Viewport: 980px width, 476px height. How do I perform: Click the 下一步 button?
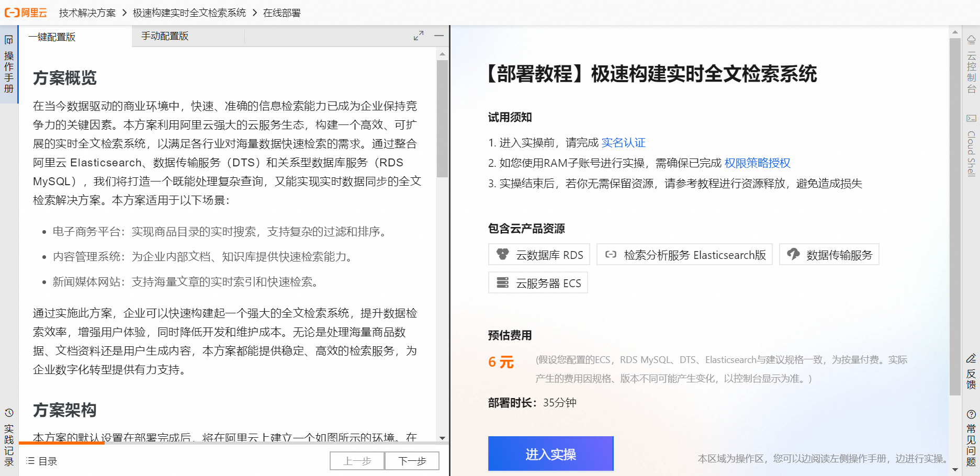tap(412, 461)
